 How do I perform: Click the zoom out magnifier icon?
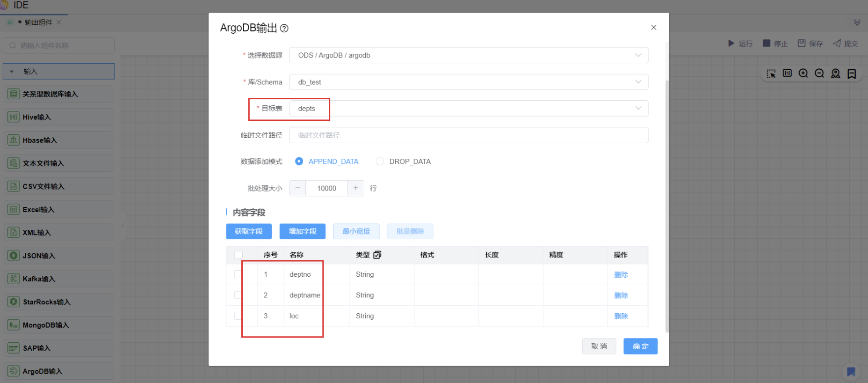(x=819, y=74)
